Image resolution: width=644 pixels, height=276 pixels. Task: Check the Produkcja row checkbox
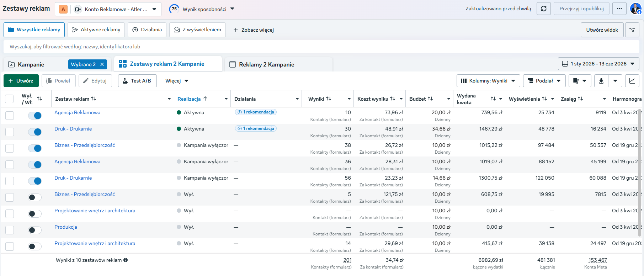point(10,230)
